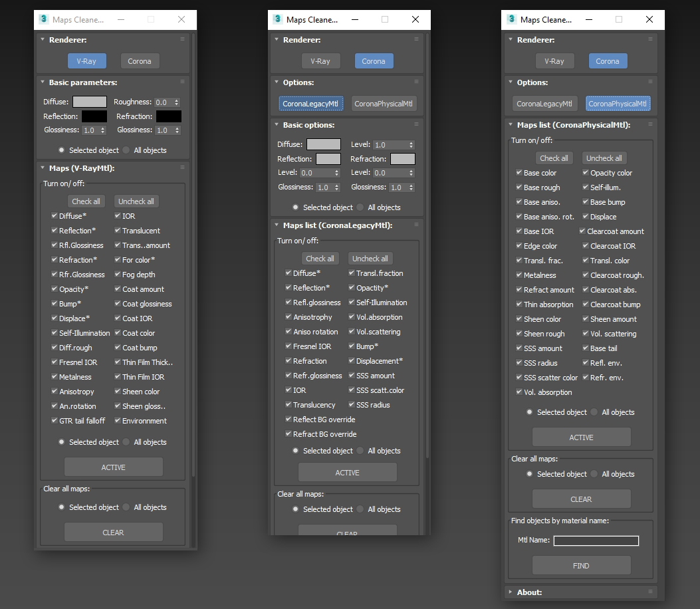The image size is (700, 609).
Task: Open the Diffuse color swatch in Basic parameters
Action: (90, 102)
